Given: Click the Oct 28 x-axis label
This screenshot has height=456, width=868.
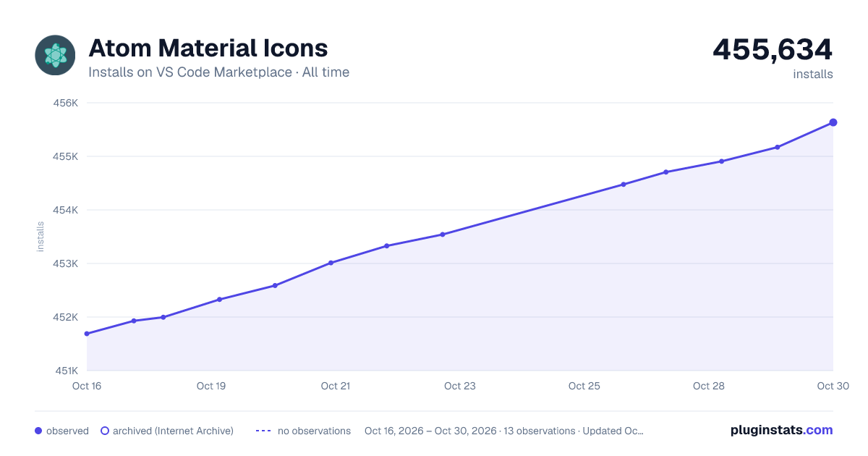Looking at the screenshot, I should pos(709,386).
